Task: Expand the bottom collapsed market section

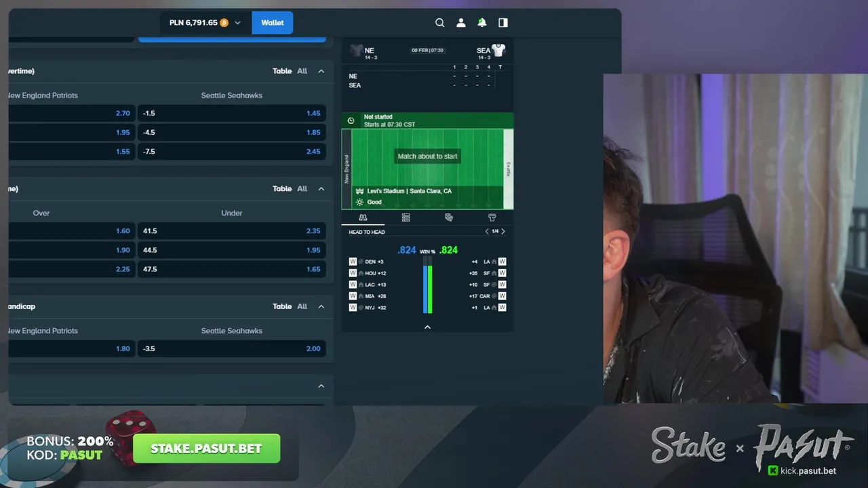Action: [x=321, y=386]
